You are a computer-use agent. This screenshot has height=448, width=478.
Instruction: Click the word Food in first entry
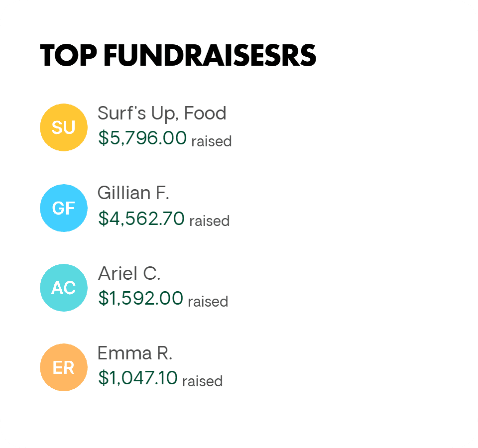tap(205, 113)
